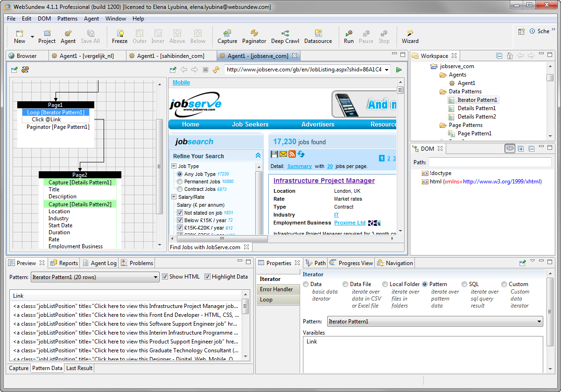Click the email envelope icon in page
The height and width of the screenshot is (392, 561).
(x=283, y=154)
